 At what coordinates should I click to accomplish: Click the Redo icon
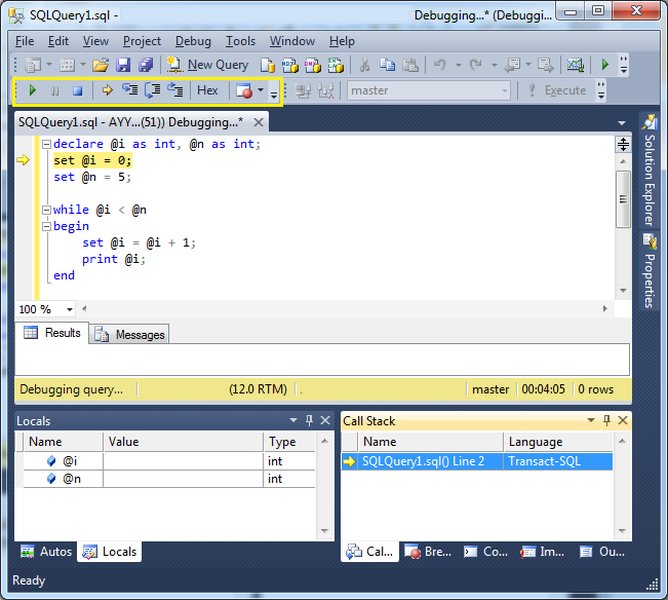tap(475, 65)
